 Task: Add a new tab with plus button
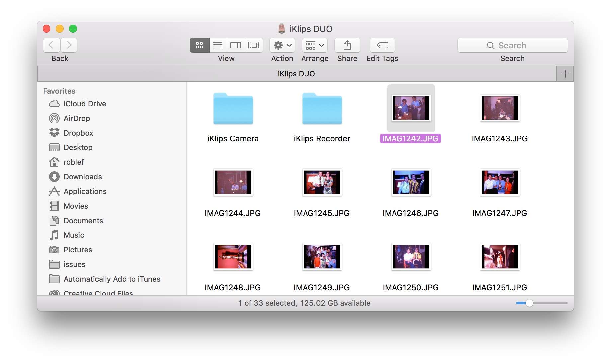tap(565, 74)
